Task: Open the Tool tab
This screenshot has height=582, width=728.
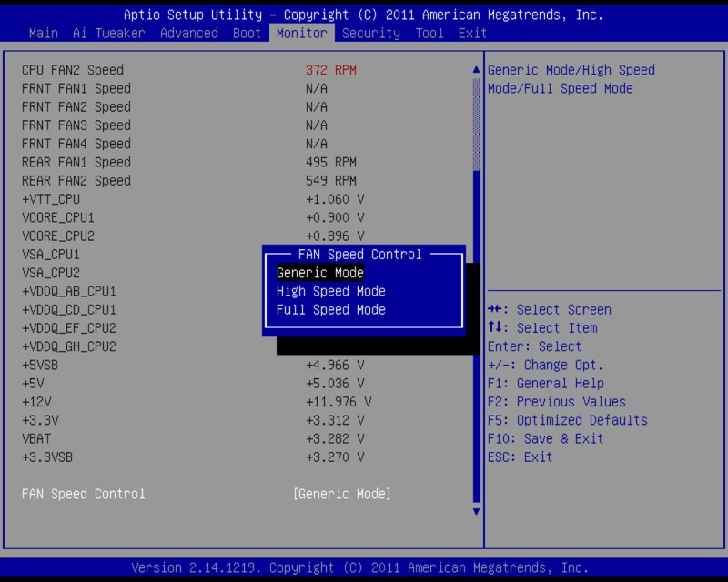Action: [430, 33]
